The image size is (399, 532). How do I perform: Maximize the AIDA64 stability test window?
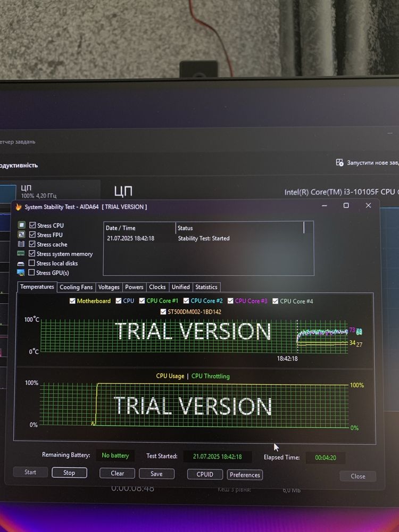click(x=346, y=205)
